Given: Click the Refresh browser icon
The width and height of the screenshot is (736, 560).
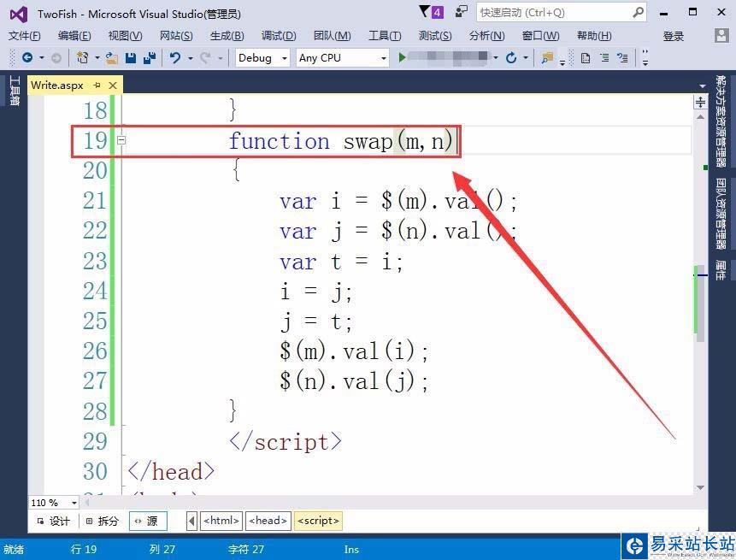Looking at the screenshot, I should click(x=511, y=58).
